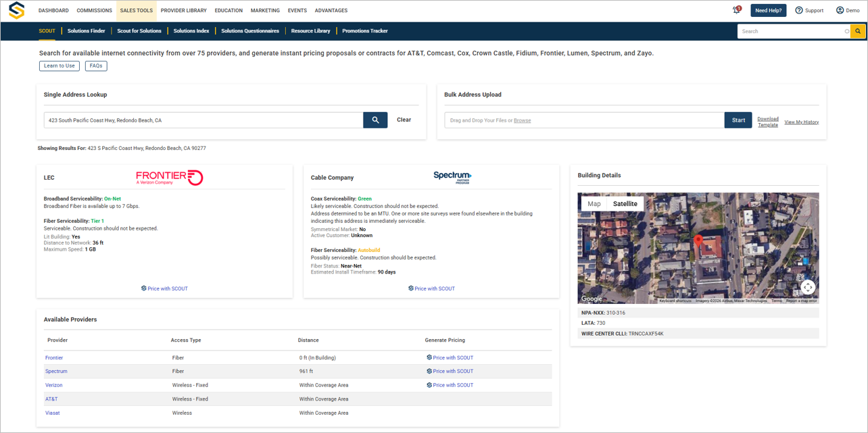Open the Dashboard menu
Image resolution: width=868 pixels, height=433 pixels.
[53, 11]
